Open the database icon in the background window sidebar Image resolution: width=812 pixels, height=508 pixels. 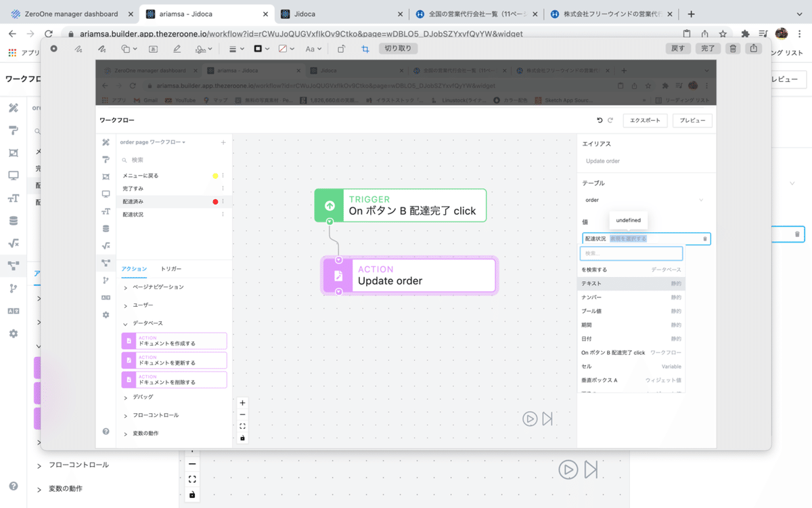point(14,220)
